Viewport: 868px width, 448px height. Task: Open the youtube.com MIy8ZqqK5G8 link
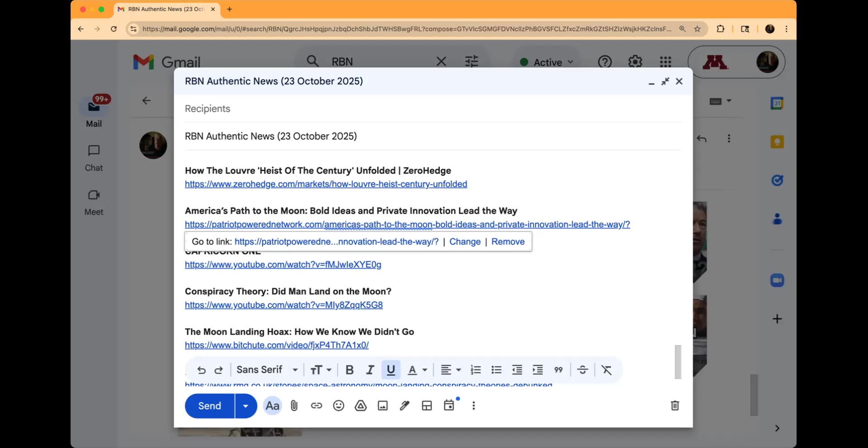pyautogui.click(x=284, y=305)
